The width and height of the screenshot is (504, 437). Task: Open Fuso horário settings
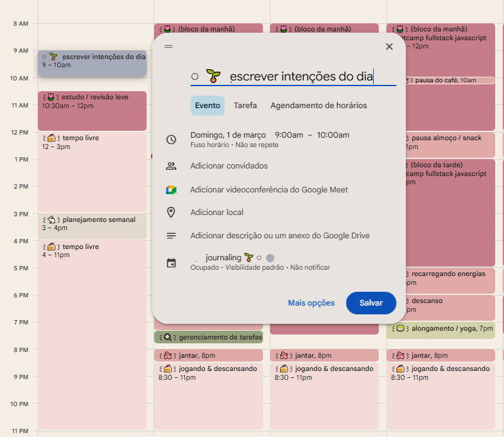pyautogui.click(x=210, y=145)
